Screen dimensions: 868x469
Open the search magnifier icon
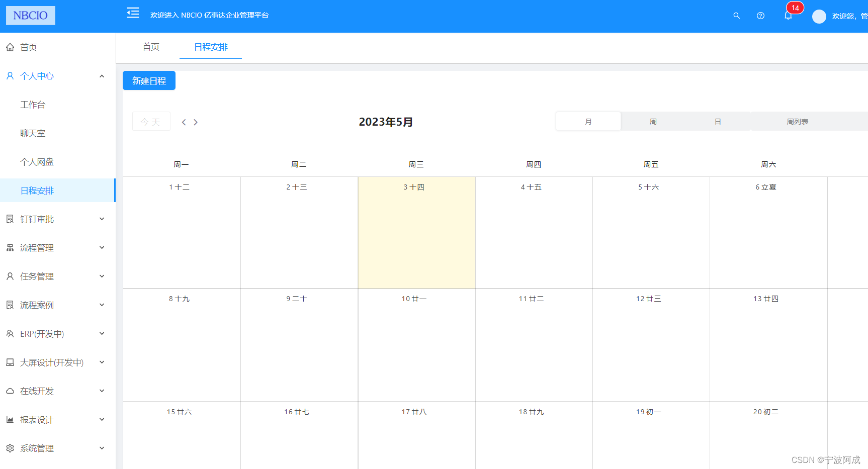(736, 16)
